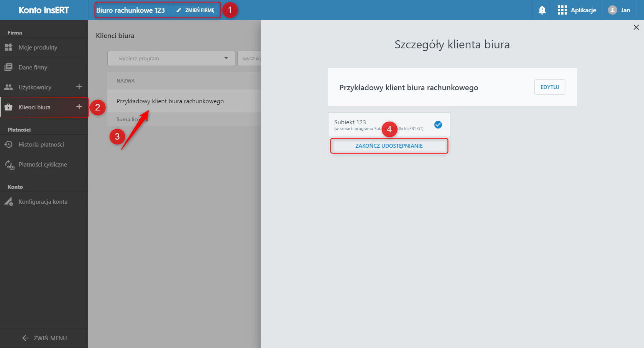Add a new office client with plus icon
This screenshot has width=644, height=348.
coord(79,107)
